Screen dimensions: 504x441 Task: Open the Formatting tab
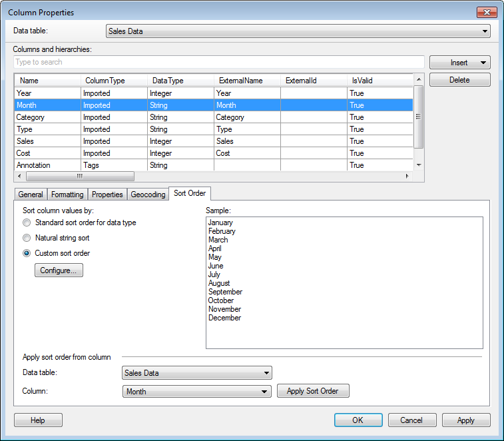[x=67, y=195]
